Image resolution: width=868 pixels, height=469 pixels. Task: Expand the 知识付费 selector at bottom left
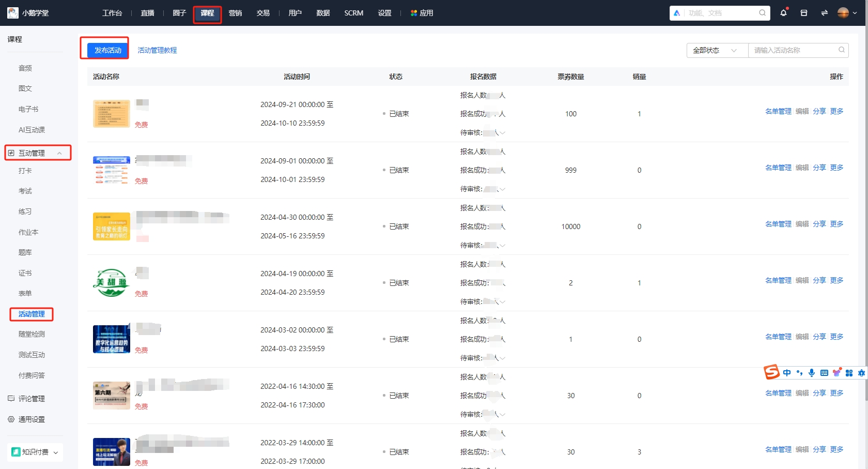35,452
